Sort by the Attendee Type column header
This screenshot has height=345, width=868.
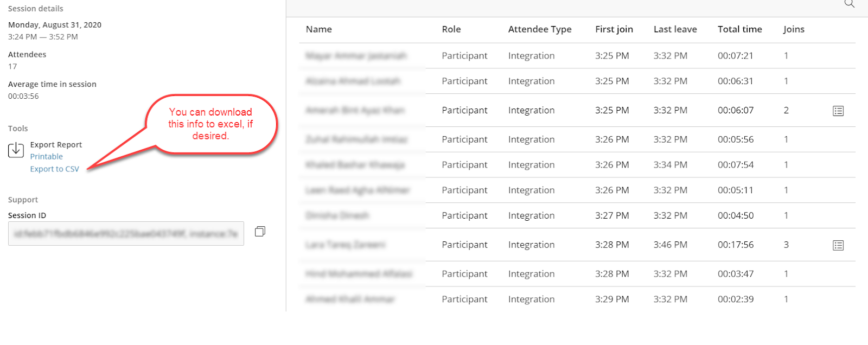(540, 30)
